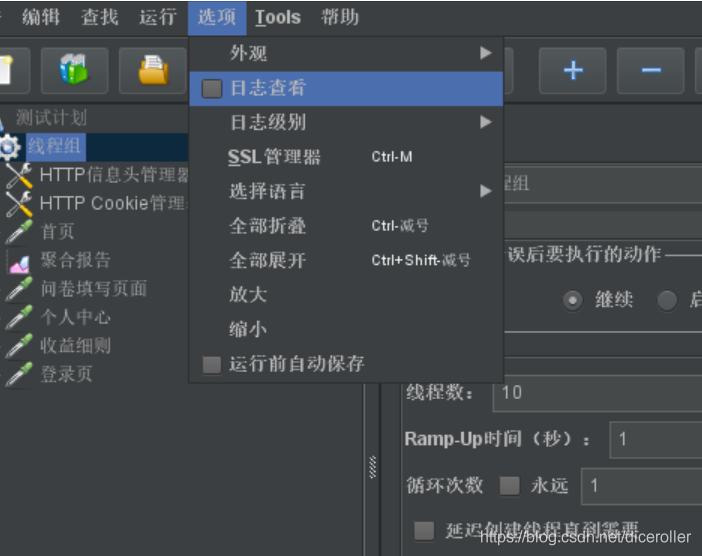Open the 查找 menu
This screenshot has width=702, height=556.
click(x=99, y=17)
